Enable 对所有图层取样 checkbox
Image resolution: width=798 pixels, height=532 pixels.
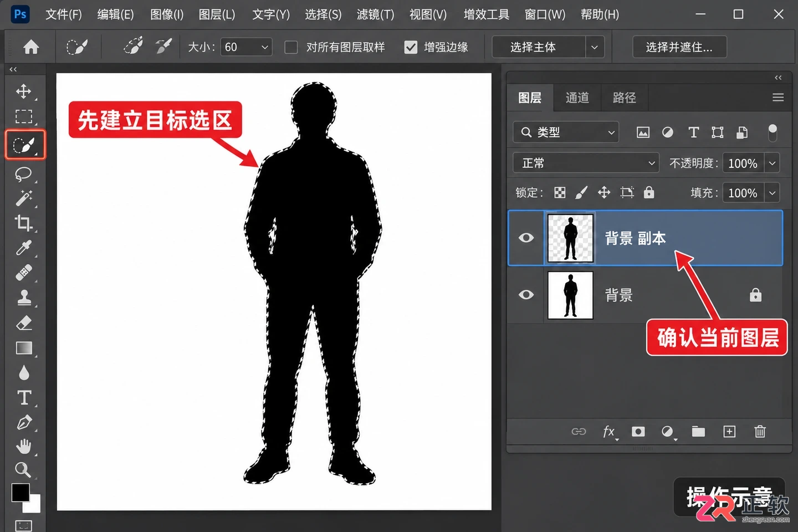coord(291,47)
